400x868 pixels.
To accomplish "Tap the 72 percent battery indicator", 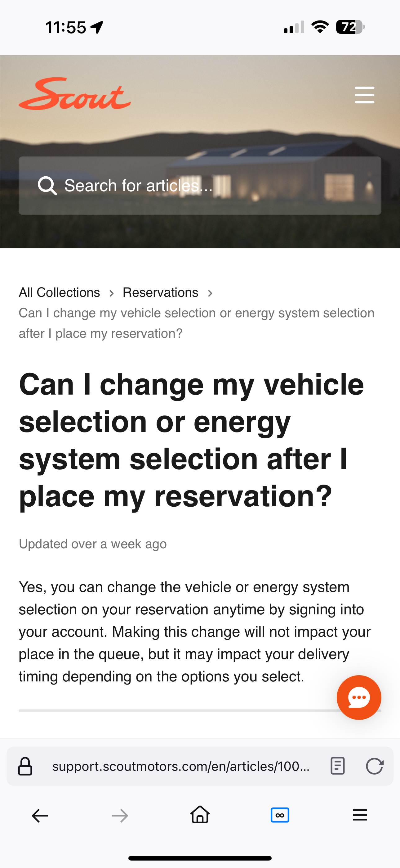I will [349, 27].
